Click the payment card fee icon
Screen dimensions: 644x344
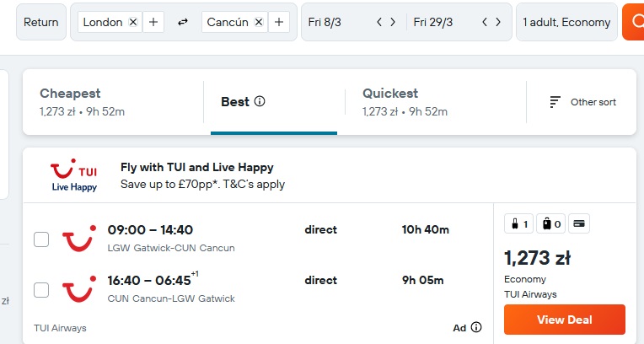pyautogui.click(x=579, y=224)
